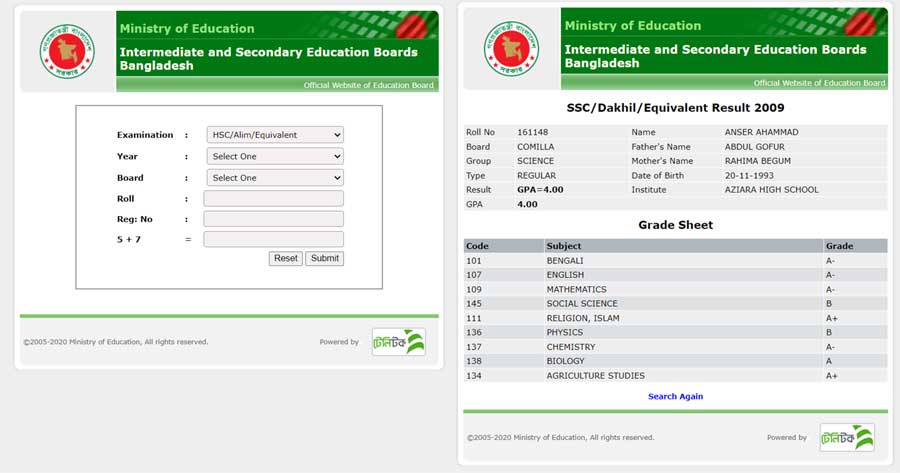
Task: Click subject code 134
Action: click(x=474, y=375)
